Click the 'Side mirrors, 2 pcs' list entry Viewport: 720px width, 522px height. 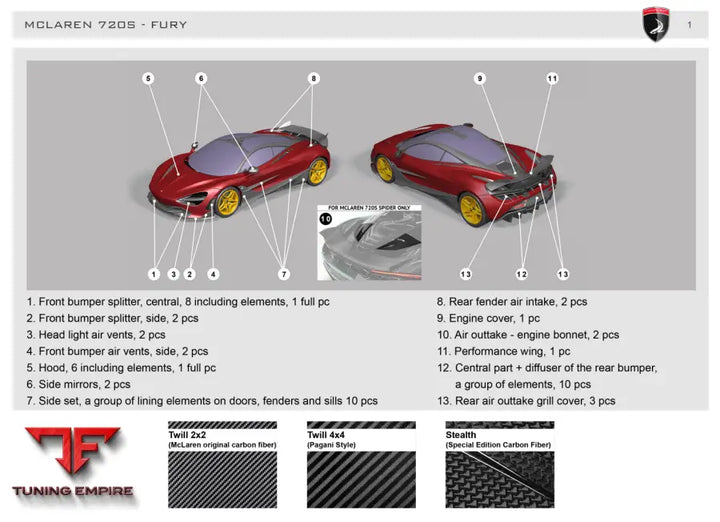click(x=79, y=384)
